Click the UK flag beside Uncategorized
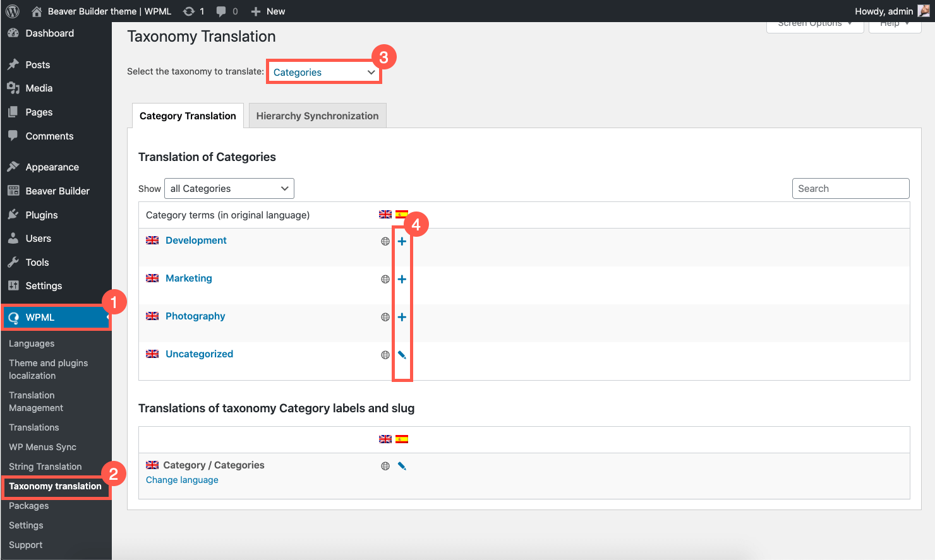This screenshot has width=935, height=560. (x=152, y=354)
